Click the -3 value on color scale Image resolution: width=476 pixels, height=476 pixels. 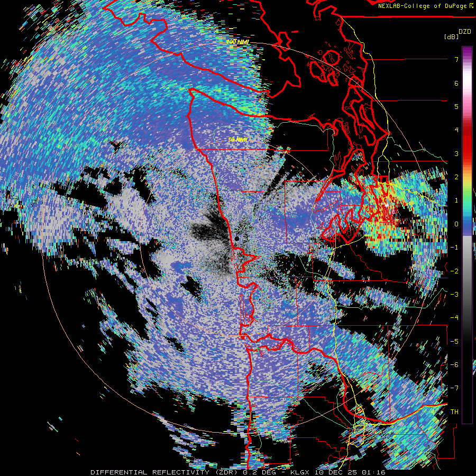click(x=454, y=294)
